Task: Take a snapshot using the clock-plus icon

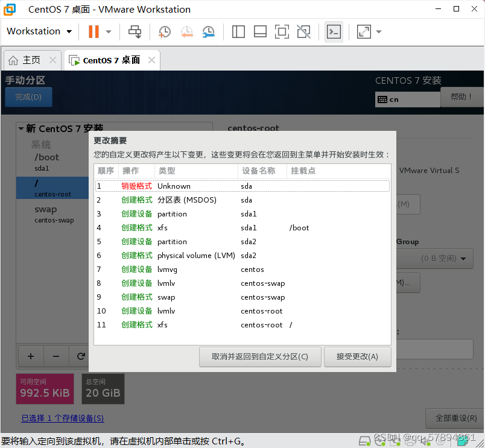Action: click(164, 31)
